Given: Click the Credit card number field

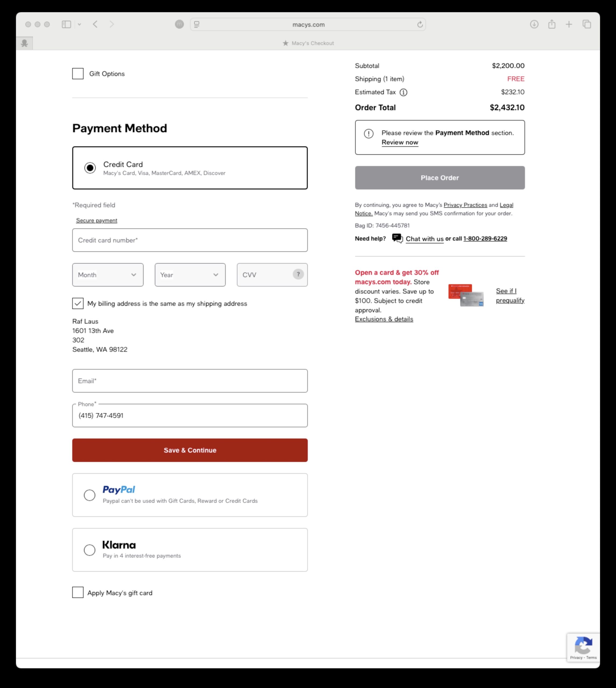Looking at the screenshot, I should coord(190,240).
